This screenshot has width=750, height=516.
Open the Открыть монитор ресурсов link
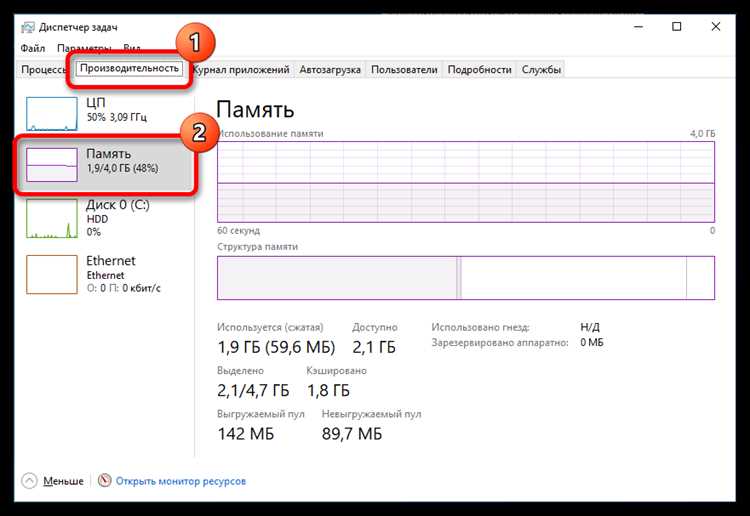(181, 481)
